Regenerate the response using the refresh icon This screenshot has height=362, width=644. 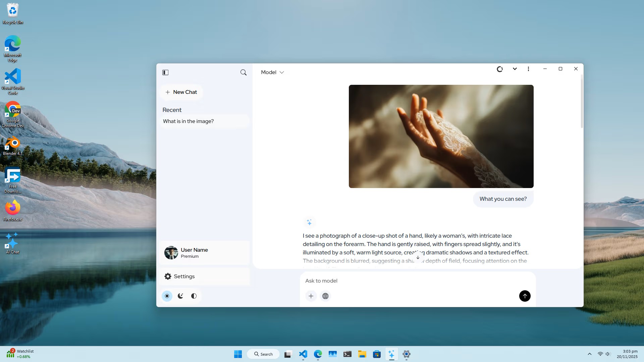click(x=500, y=69)
